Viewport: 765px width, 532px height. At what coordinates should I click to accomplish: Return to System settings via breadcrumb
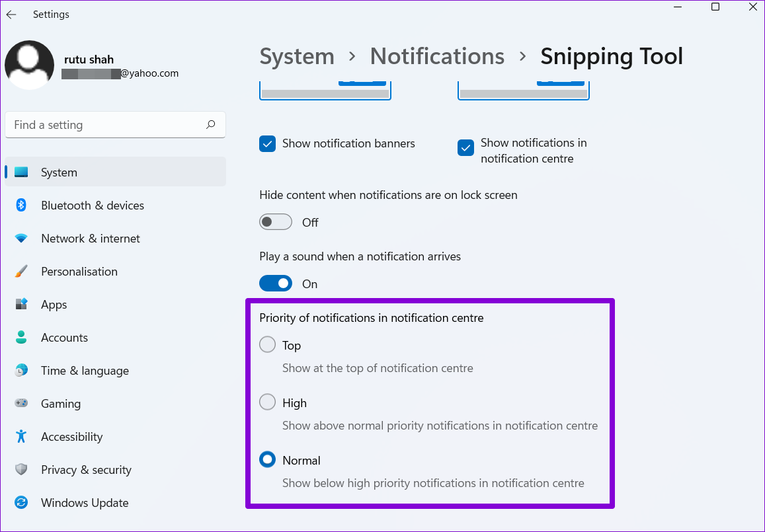tap(297, 56)
